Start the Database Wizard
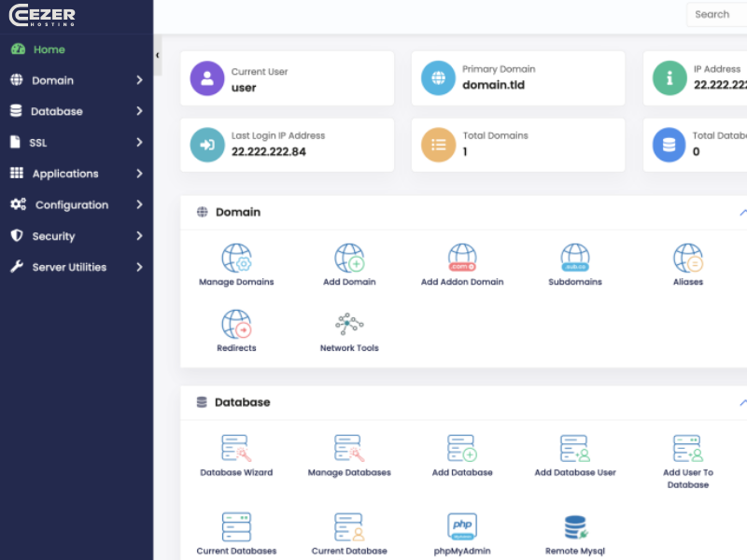The width and height of the screenshot is (747, 560). 236,455
